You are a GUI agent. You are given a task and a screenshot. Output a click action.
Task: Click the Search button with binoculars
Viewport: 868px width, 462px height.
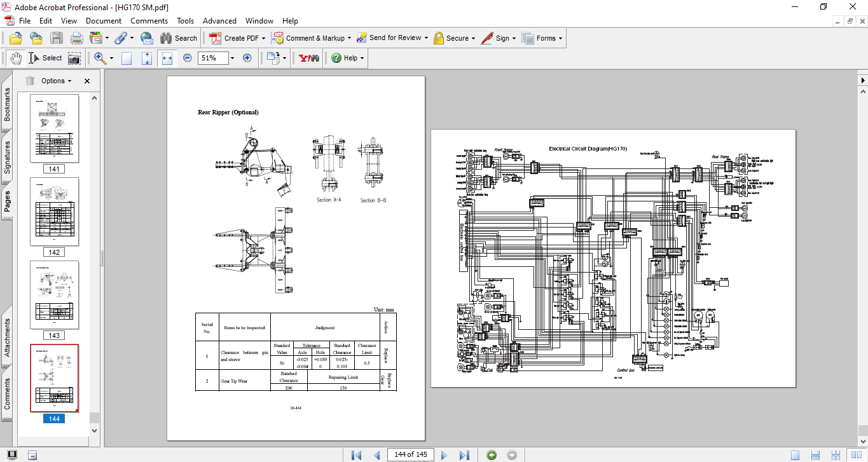[179, 38]
